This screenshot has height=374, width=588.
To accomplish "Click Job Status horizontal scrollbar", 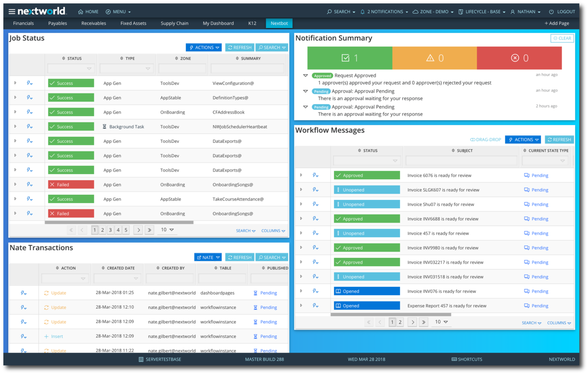I will [119, 222].
